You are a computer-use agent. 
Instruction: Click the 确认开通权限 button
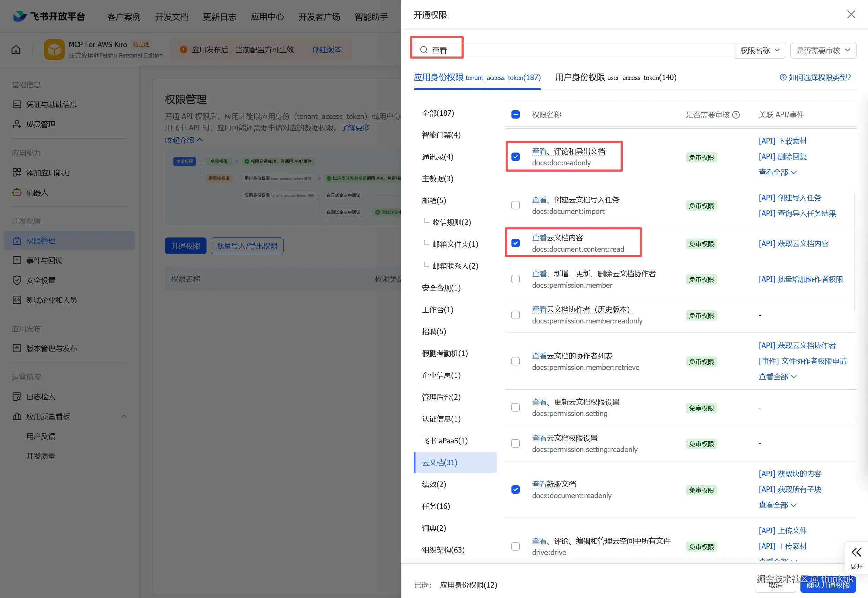[x=828, y=585]
